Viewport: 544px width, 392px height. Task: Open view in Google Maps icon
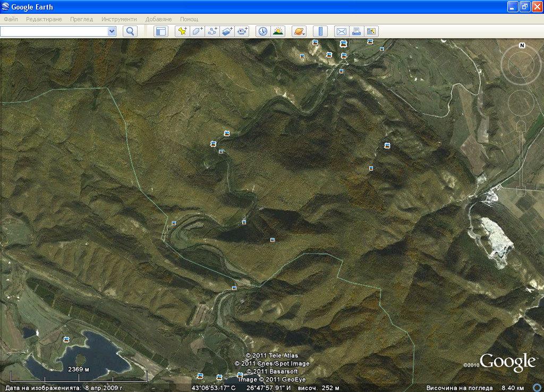pyautogui.click(x=371, y=31)
